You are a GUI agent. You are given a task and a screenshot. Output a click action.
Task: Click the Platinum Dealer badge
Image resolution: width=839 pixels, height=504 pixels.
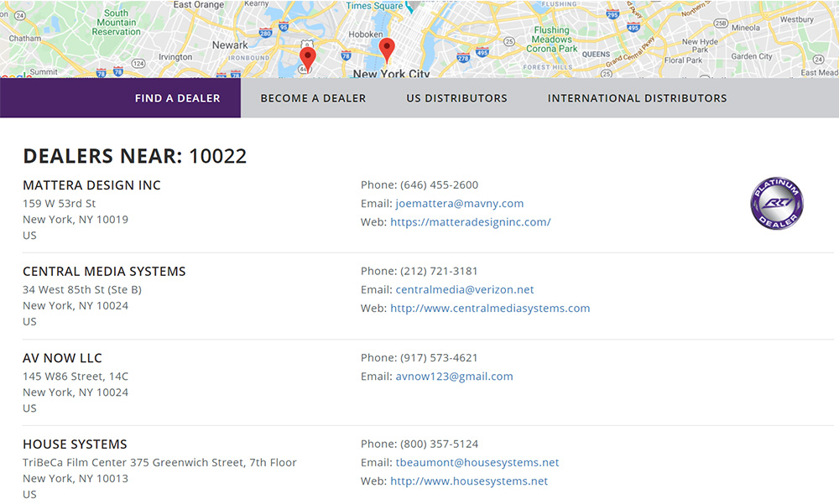pyautogui.click(x=776, y=203)
